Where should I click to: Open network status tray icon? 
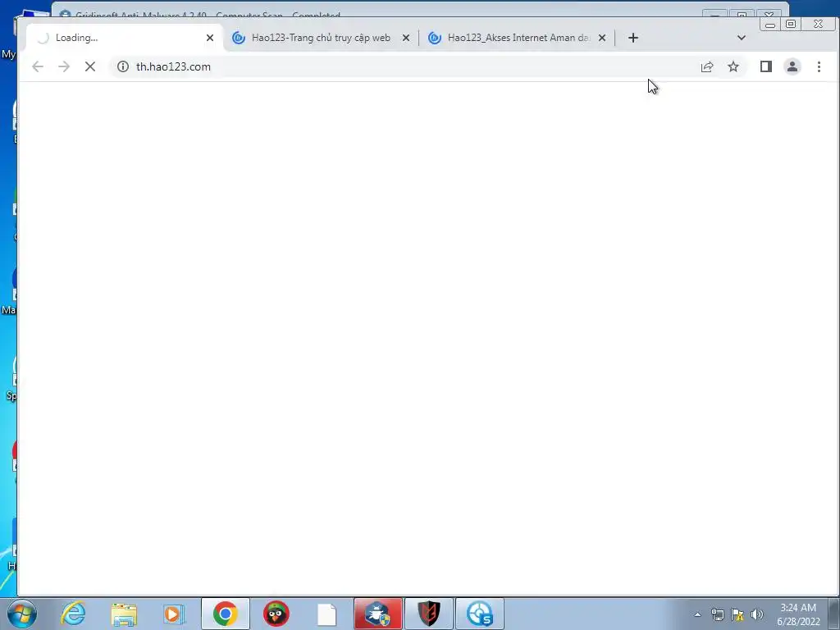(717, 614)
